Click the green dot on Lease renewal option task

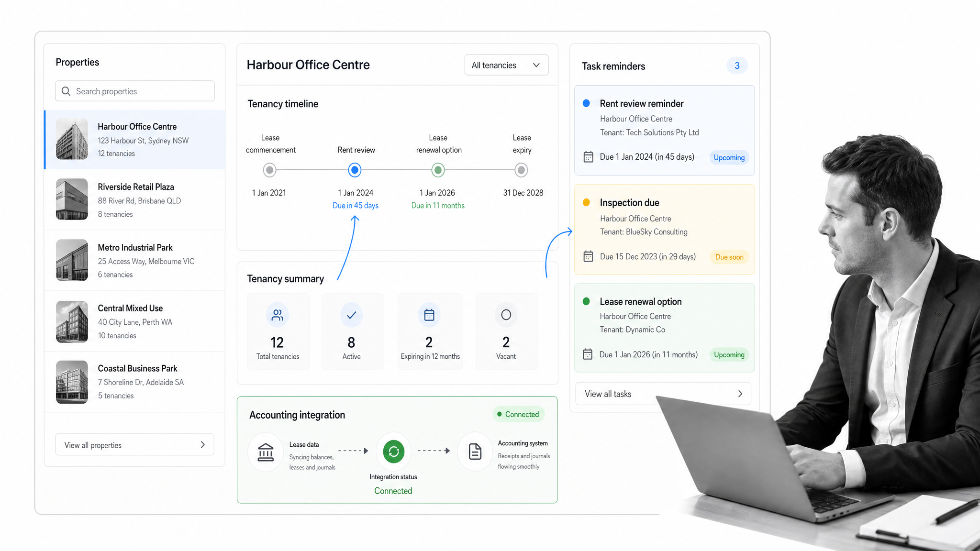(586, 301)
